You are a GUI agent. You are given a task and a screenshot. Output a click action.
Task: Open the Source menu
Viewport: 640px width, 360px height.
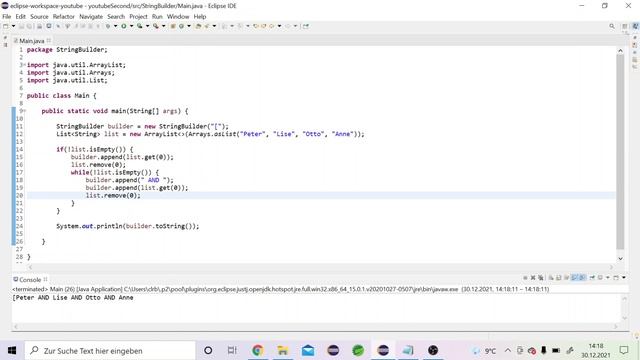click(39, 17)
